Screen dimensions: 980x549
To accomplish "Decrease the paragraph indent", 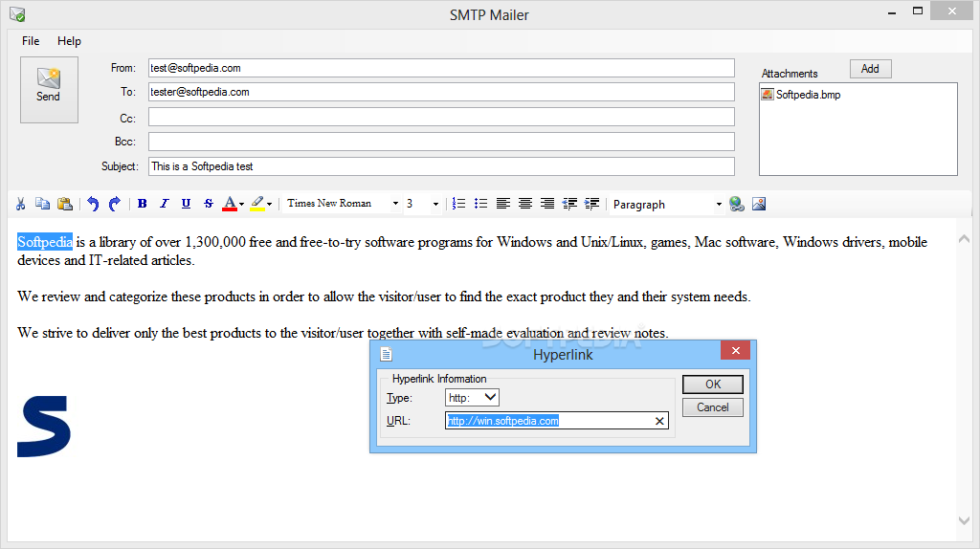I will pyautogui.click(x=569, y=204).
